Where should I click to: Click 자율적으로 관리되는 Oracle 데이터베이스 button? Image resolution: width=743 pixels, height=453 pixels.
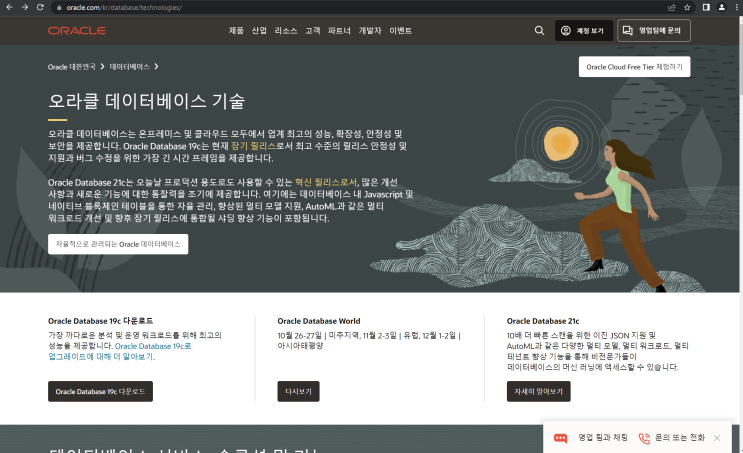point(118,244)
